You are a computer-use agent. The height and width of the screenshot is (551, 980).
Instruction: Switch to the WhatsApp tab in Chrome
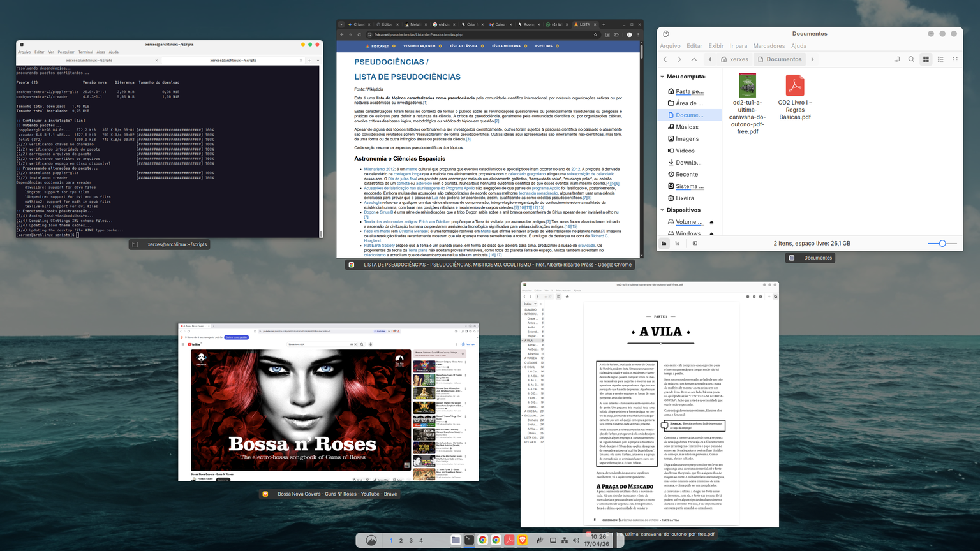tap(554, 24)
